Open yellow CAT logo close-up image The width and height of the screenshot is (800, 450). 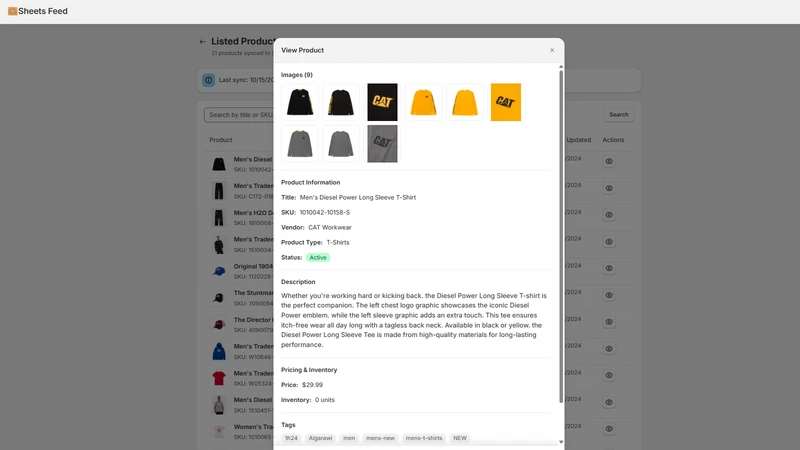[x=506, y=102]
